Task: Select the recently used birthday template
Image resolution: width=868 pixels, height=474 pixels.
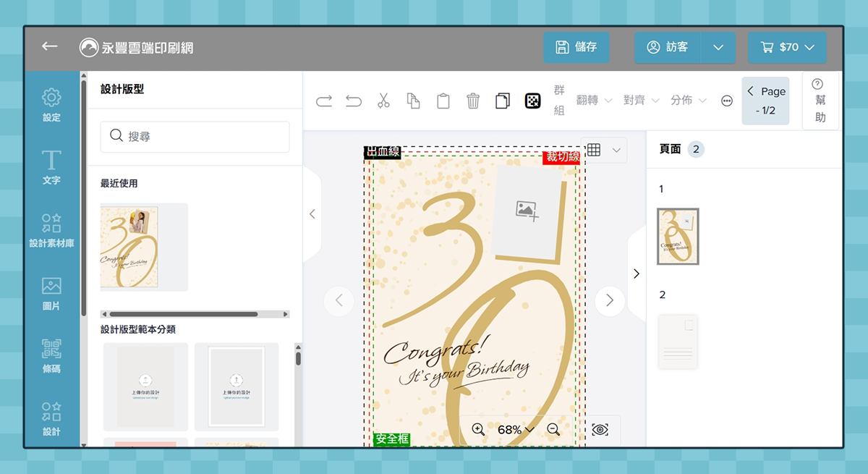Action: [144, 247]
